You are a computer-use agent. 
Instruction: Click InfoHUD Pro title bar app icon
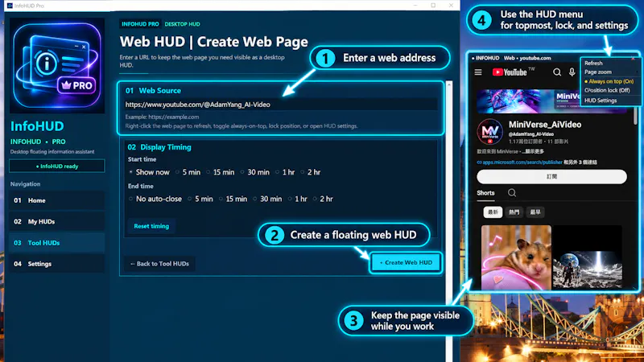[10, 6]
